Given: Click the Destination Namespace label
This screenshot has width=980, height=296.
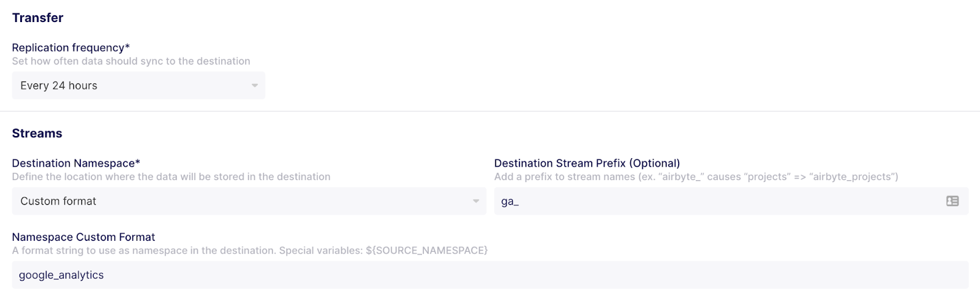Looking at the screenshot, I should [76, 163].
